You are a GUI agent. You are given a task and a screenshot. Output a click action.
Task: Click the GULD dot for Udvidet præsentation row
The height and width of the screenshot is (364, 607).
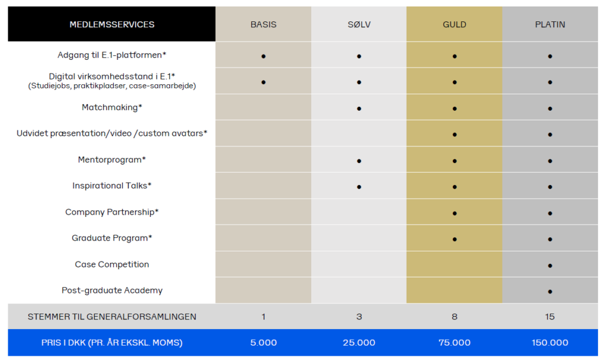point(455,135)
